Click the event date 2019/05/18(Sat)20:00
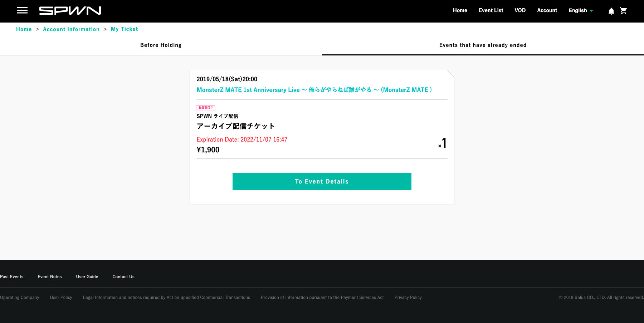The height and width of the screenshot is (323, 644). click(227, 79)
